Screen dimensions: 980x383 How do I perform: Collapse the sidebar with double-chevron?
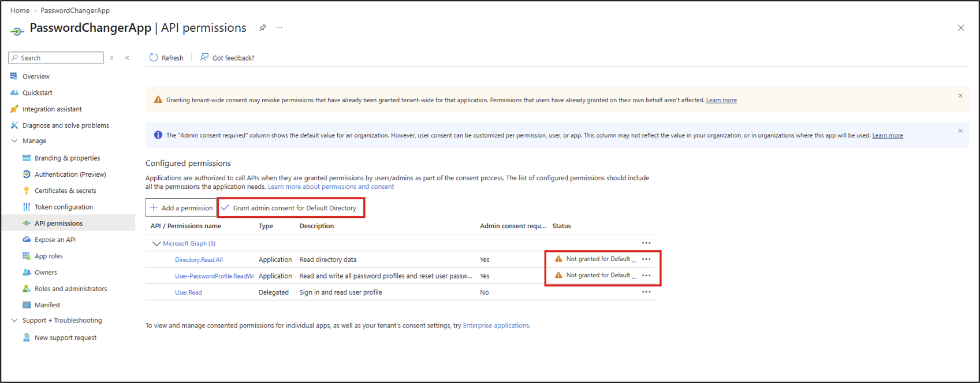[x=127, y=58]
